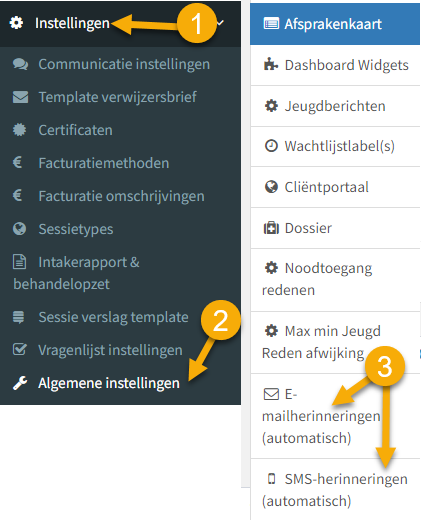Click the Instellingen gear icon
The height and width of the screenshot is (520, 421).
(16, 23)
